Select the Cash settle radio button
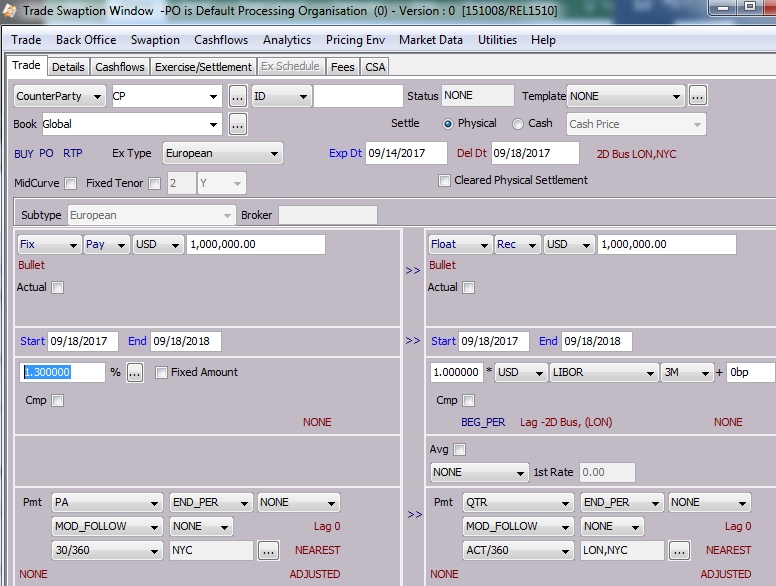 click(x=518, y=124)
